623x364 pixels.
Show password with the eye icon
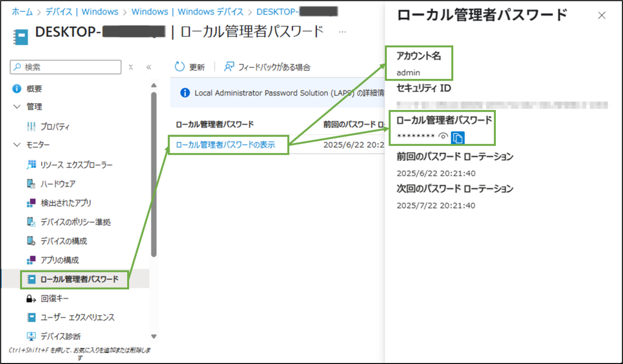tap(443, 137)
